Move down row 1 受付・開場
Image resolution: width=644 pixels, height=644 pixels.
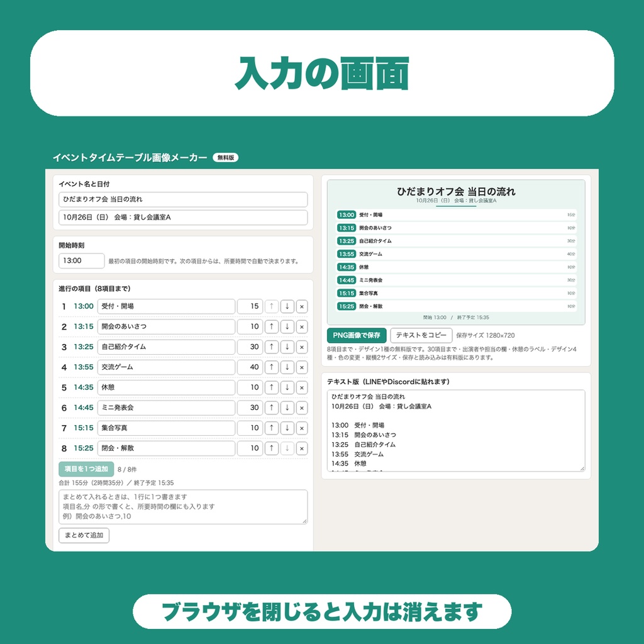287,306
